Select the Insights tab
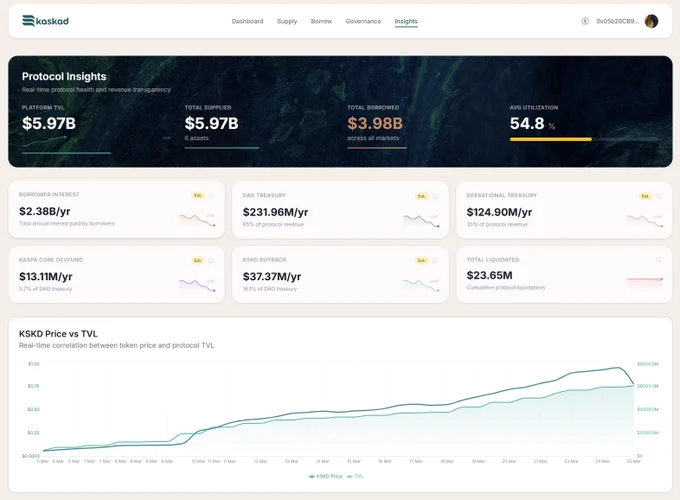The width and height of the screenshot is (680, 500). pyautogui.click(x=406, y=21)
